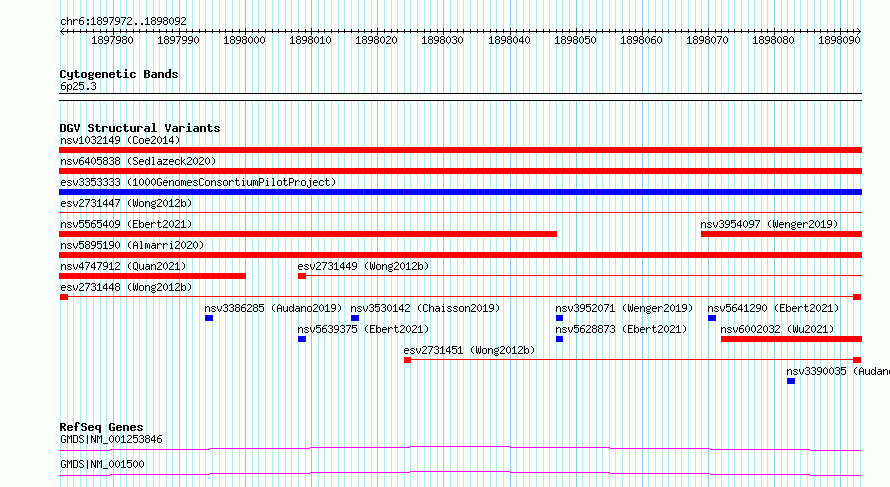The width and height of the screenshot is (890, 487).
Task: Click the 6p25.3 band label
Action: click(x=78, y=86)
